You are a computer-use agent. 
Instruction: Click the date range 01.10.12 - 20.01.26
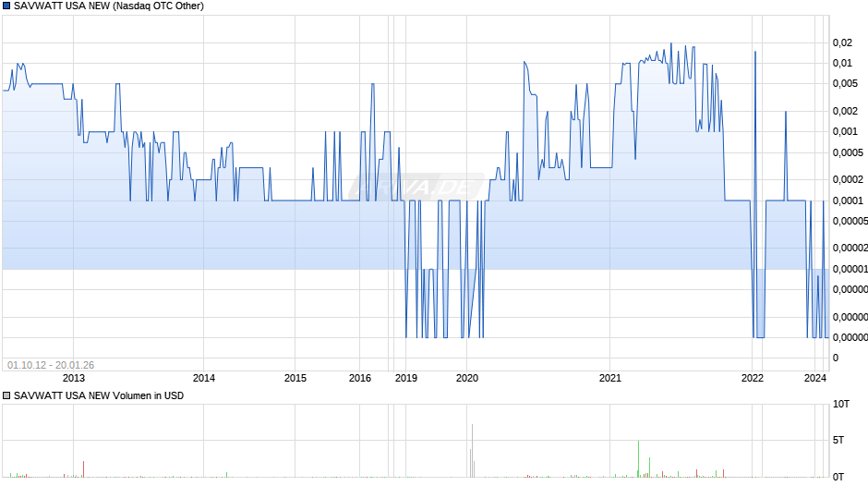[51, 365]
